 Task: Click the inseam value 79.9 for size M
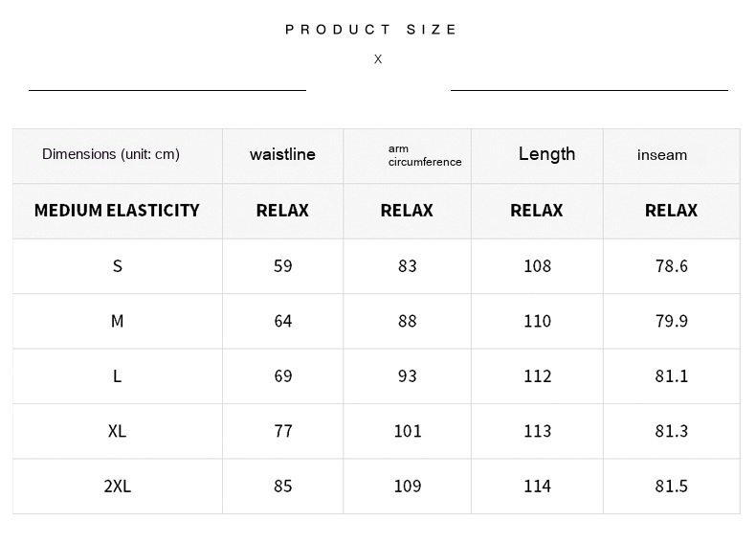tap(671, 321)
